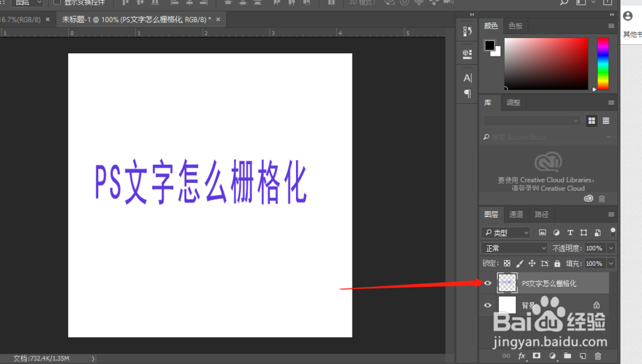Open the 不透明度 slider arrow

(611, 248)
